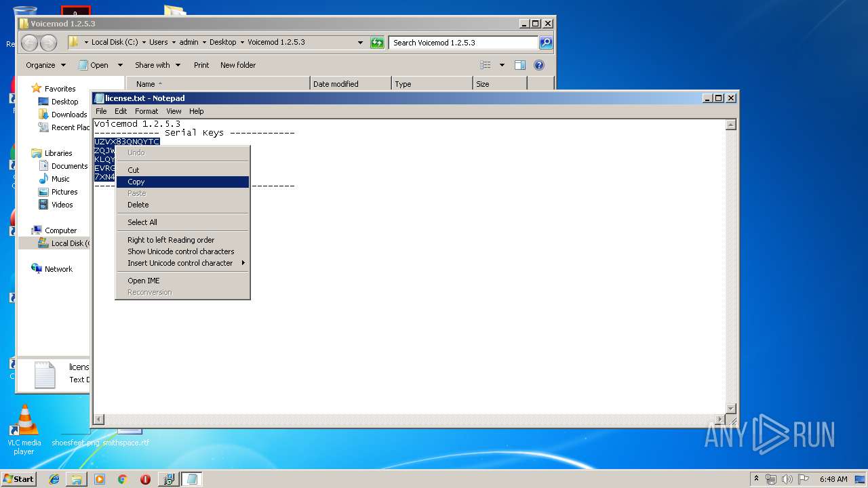868x488 pixels.
Task: Open Internet Explorer from taskbar
Action: [54, 479]
